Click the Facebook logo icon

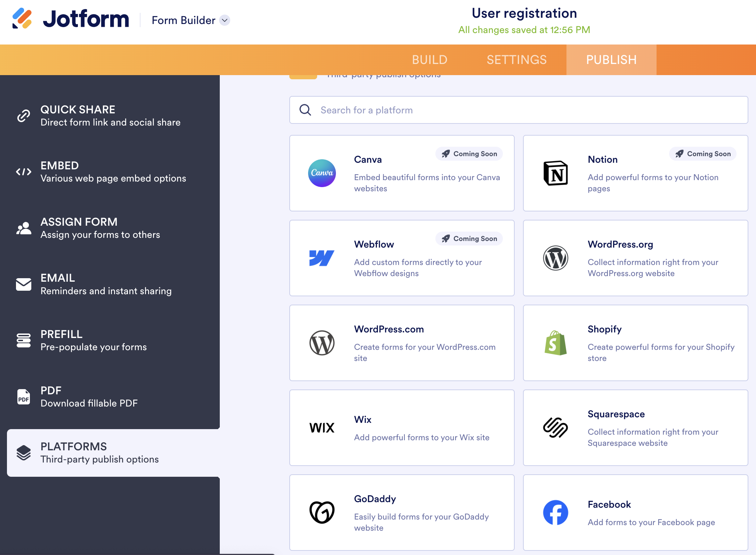tap(556, 513)
